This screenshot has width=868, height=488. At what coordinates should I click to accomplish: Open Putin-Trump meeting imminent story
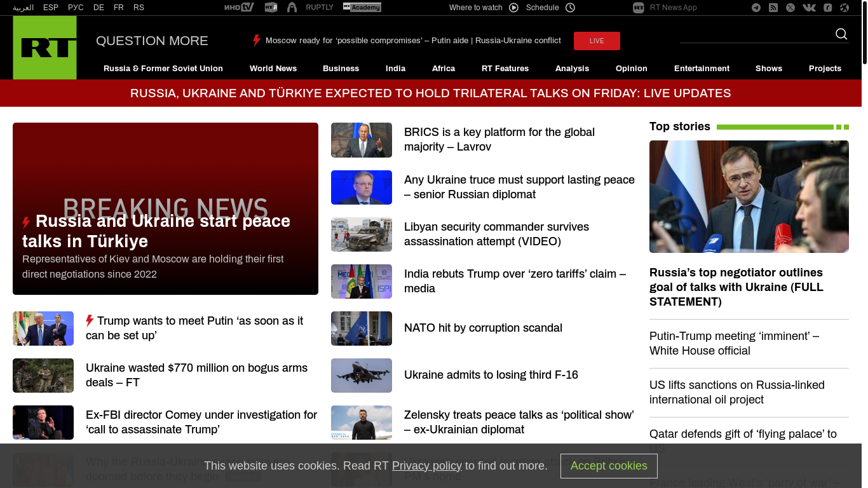point(734,343)
